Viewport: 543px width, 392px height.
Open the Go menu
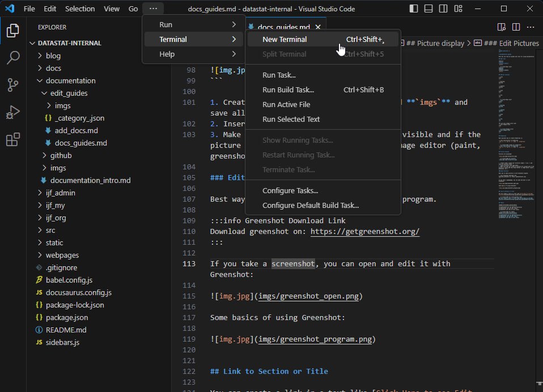click(133, 8)
